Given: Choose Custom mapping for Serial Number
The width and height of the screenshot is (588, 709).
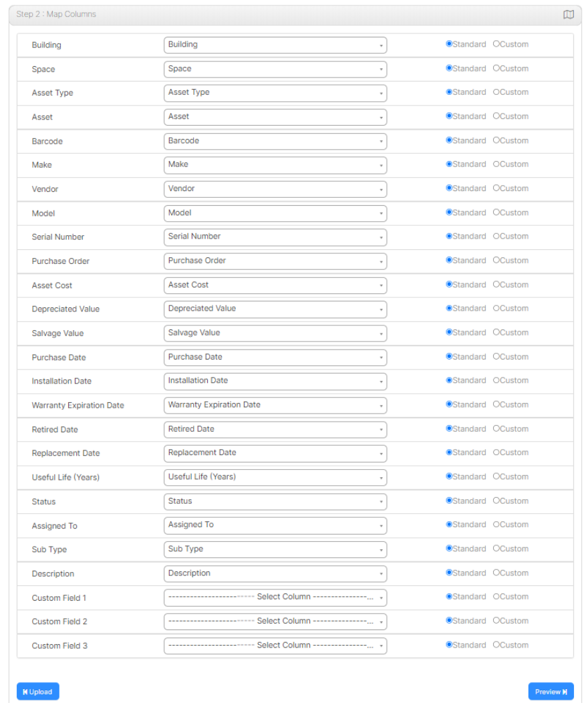Looking at the screenshot, I should coord(496,236).
